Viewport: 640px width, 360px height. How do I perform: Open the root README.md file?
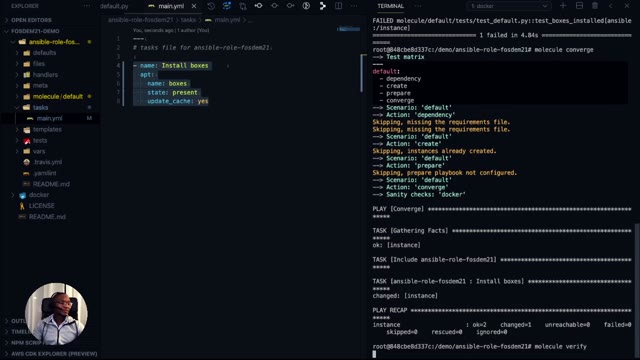click(47, 217)
